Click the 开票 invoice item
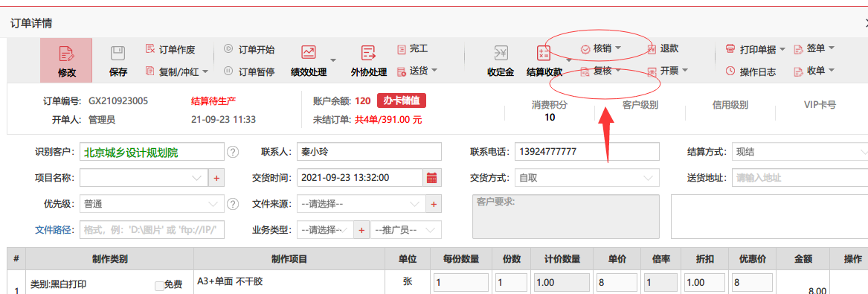Viewport: 868px width, 294px height. click(664, 71)
